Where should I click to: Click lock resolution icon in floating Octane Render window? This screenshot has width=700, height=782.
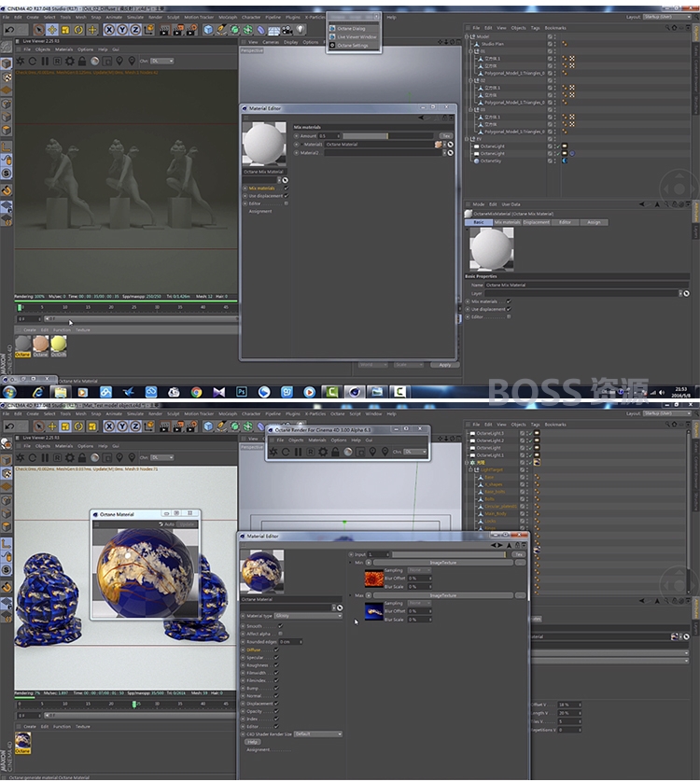click(x=335, y=452)
